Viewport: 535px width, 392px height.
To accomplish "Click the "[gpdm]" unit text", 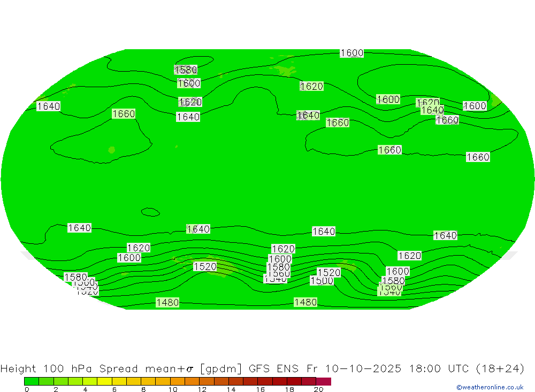I will pyautogui.click(x=221, y=369).
